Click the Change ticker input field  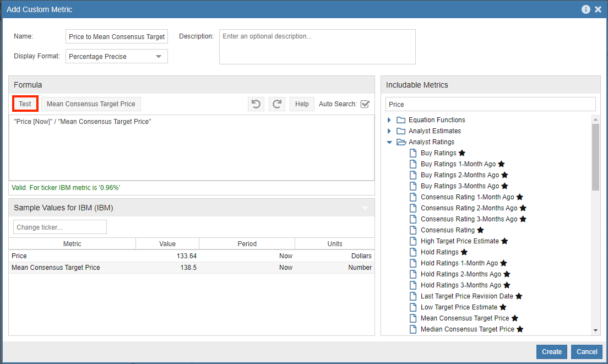59,226
